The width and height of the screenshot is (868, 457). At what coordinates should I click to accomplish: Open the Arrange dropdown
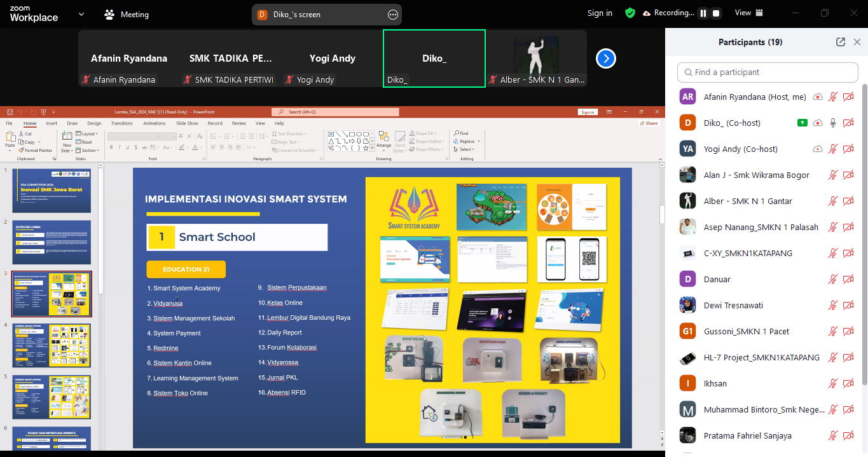point(383,140)
